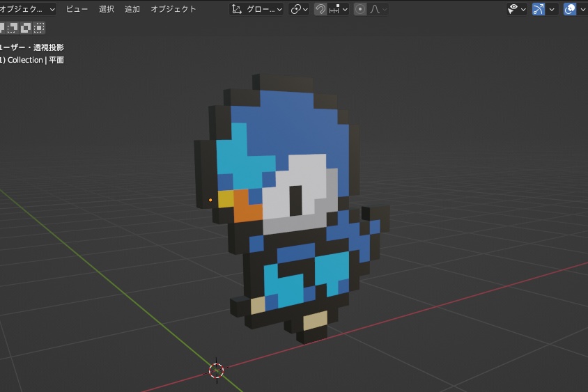
Task: Toggle proportional editing circle icon
Action: click(x=360, y=9)
